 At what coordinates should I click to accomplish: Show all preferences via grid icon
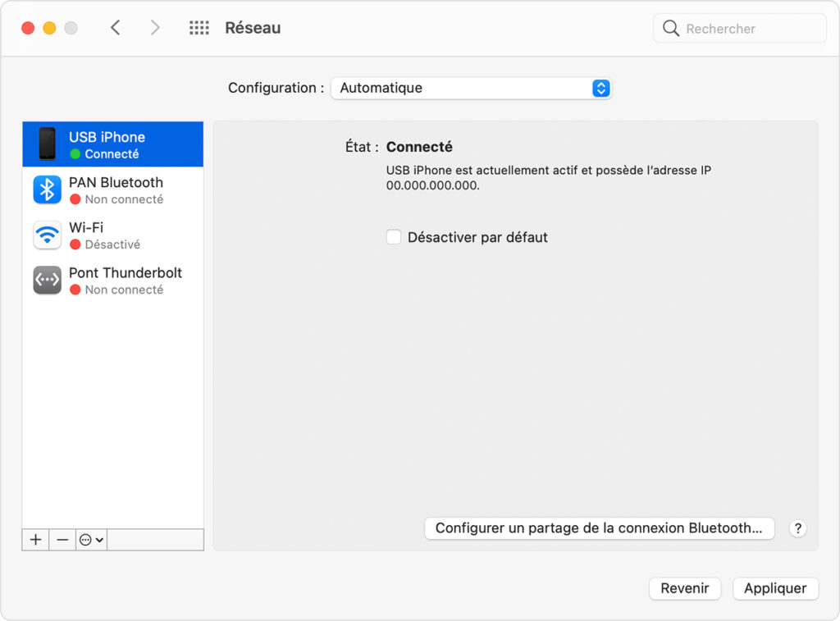point(199,28)
